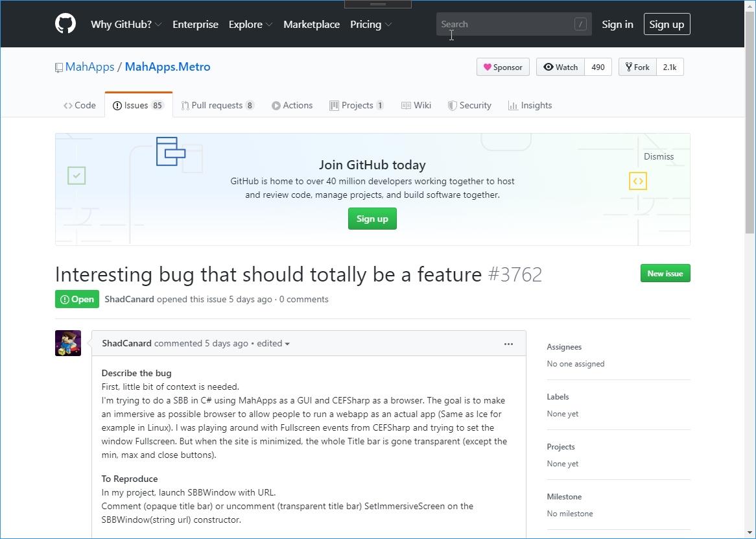Select the To Reproduce heading

[x=130, y=479]
